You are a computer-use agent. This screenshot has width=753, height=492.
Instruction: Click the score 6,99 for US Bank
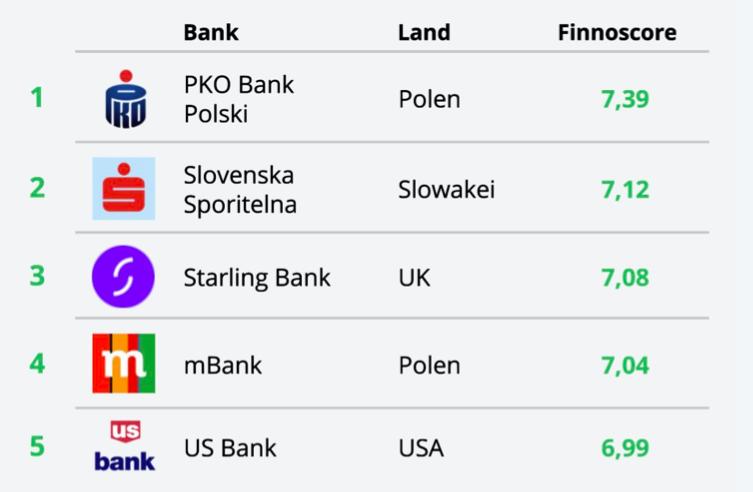[x=625, y=448]
